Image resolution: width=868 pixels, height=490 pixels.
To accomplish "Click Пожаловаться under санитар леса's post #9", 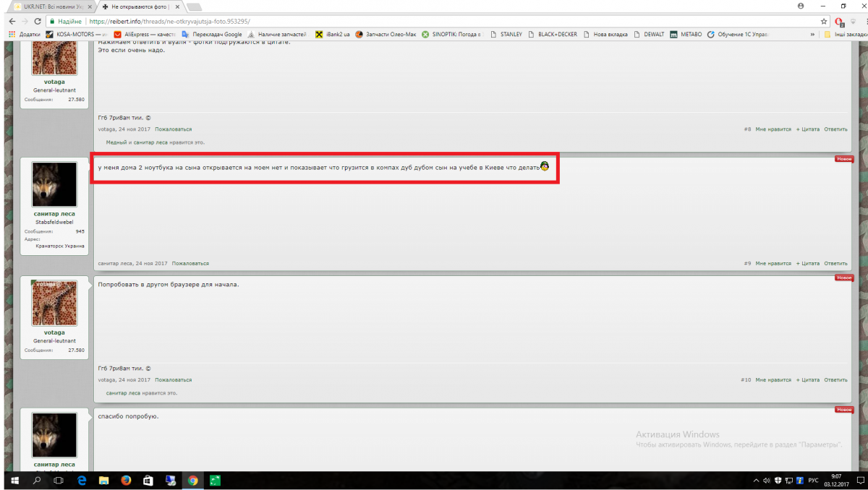I will click(190, 264).
